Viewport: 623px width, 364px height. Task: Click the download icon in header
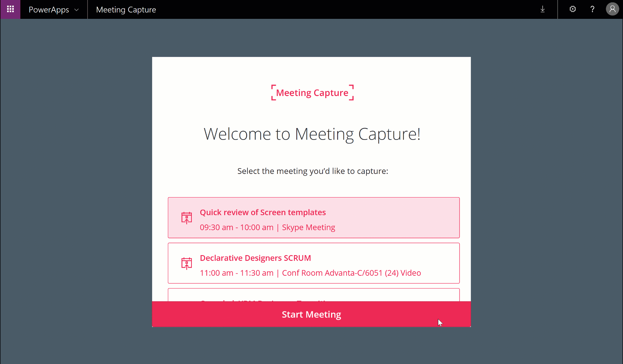[x=542, y=9]
